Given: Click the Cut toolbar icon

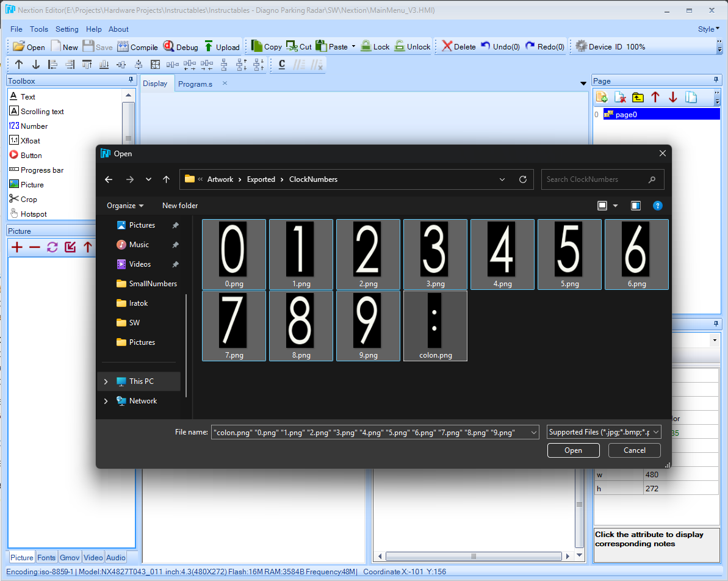Looking at the screenshot, I should coord(292,46).
